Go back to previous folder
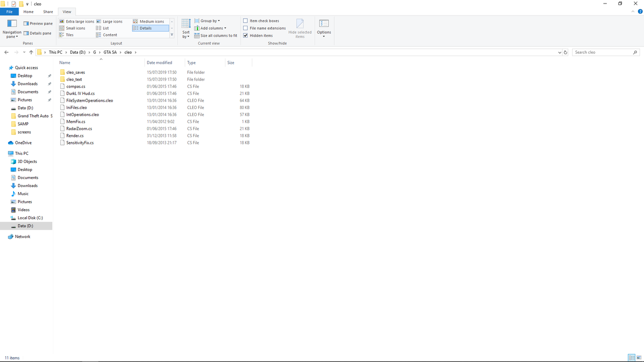Viewport: 644px width, 362px height. 7,52
